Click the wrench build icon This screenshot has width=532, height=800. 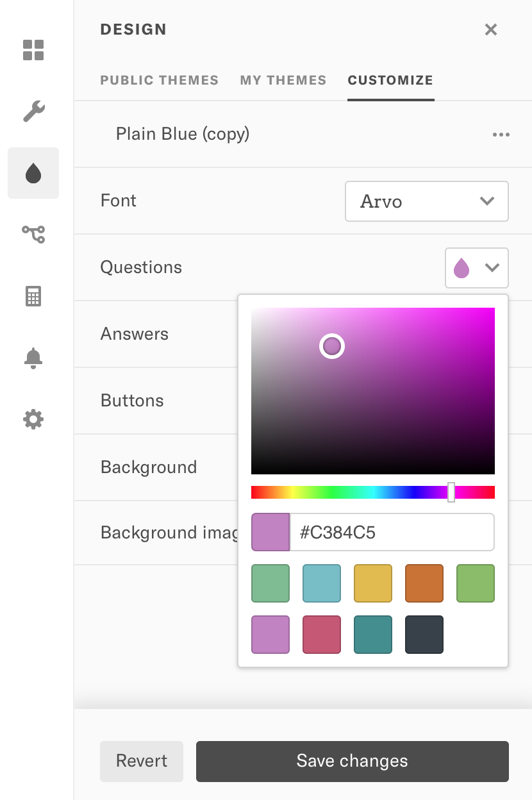(33, 111)
